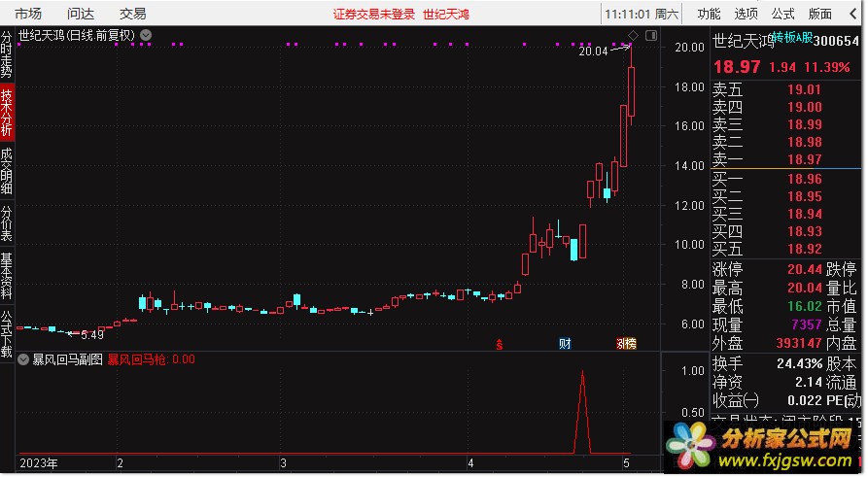Toggle the panel layout icon above chart
The height and width of the screenshot is (477, 868).
point(651,35)
